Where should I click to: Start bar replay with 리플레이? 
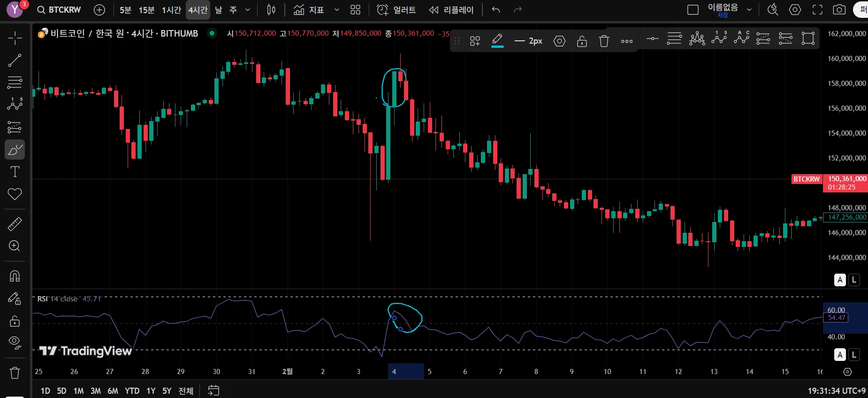point(451,10)
